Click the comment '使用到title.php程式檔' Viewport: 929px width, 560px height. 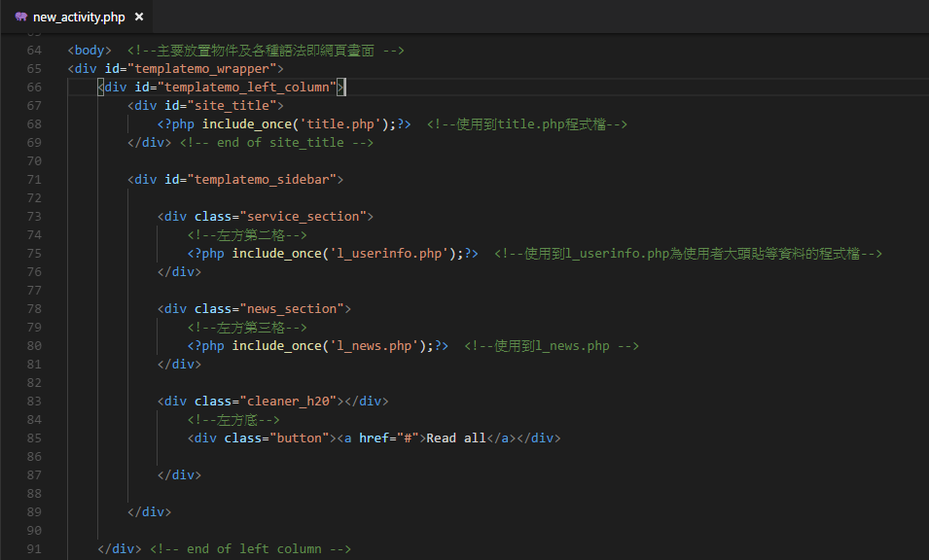coord(526,123)
